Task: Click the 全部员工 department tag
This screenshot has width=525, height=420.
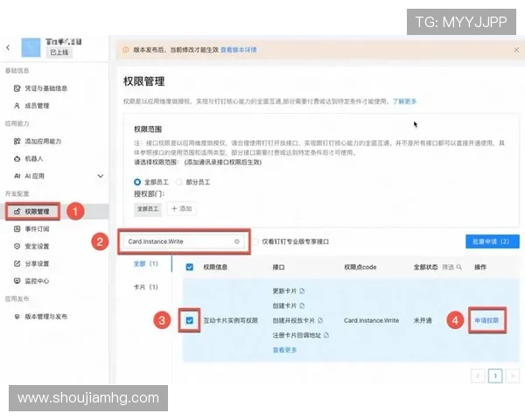Action: [148, 208]
